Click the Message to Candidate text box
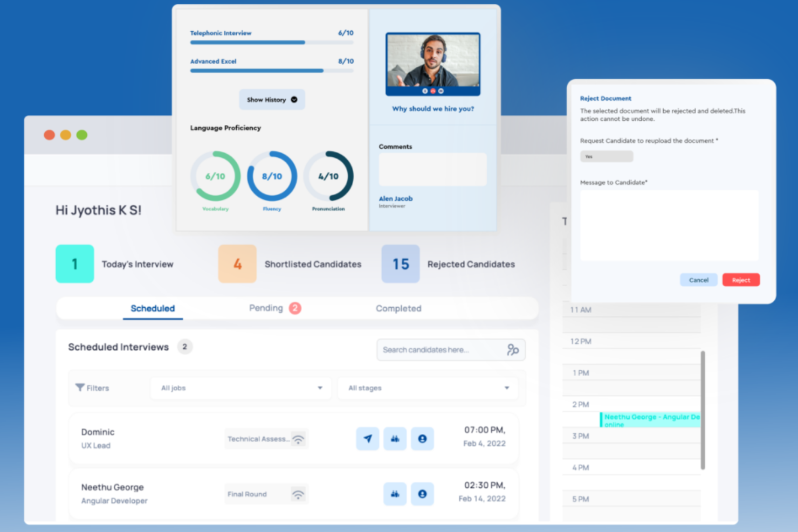Screen dimensions: 798x532 point(669,226)
